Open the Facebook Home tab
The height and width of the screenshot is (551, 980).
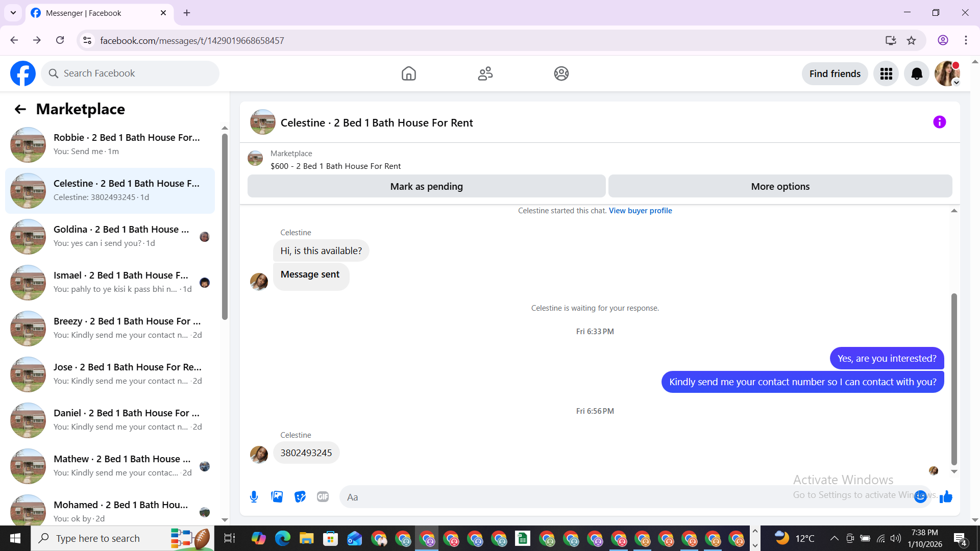408,74
